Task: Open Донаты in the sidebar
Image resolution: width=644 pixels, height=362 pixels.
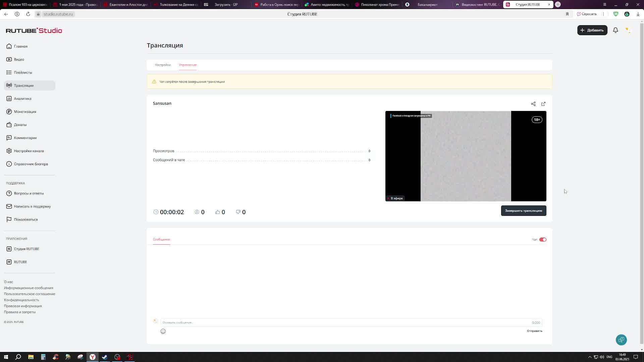Action: pyautogui.click(x=20, y=125)
